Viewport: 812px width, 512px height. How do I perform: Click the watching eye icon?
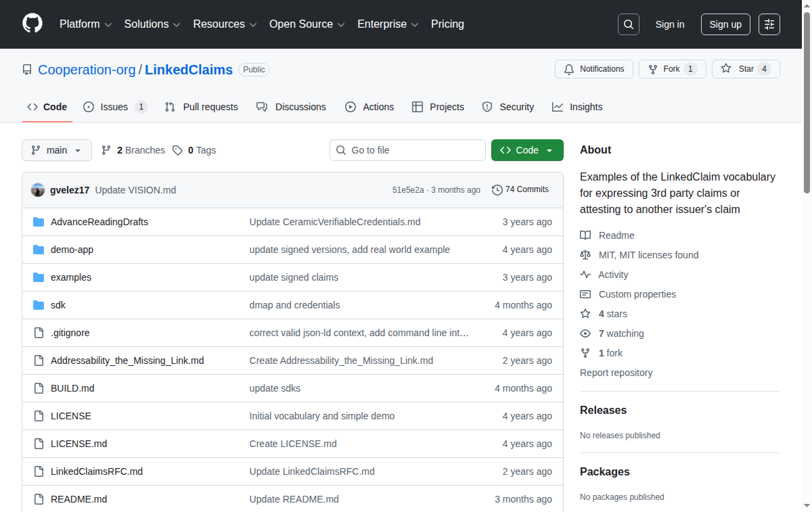point(585,333)
